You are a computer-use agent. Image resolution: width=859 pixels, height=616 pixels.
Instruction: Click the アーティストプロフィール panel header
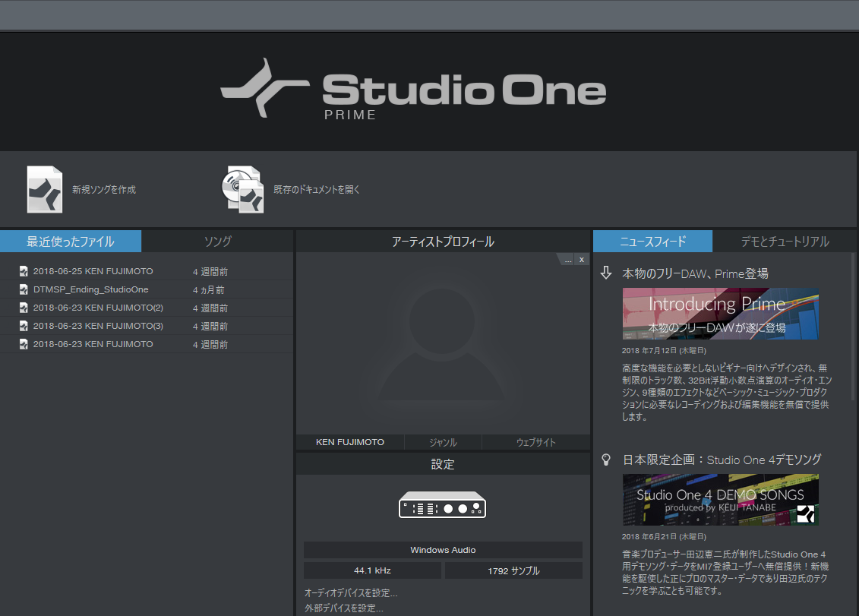tap(443, 241)
